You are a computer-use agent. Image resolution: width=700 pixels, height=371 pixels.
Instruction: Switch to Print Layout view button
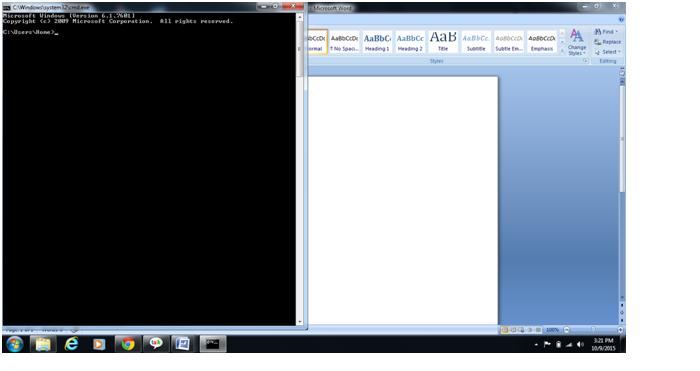(x=505, y=330)
